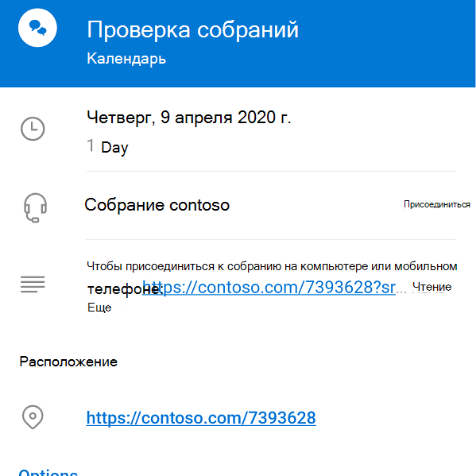This screenshot has height=476, width=476.
Task: Click the headset online meeting icon
Action: (x=35, y=207)
